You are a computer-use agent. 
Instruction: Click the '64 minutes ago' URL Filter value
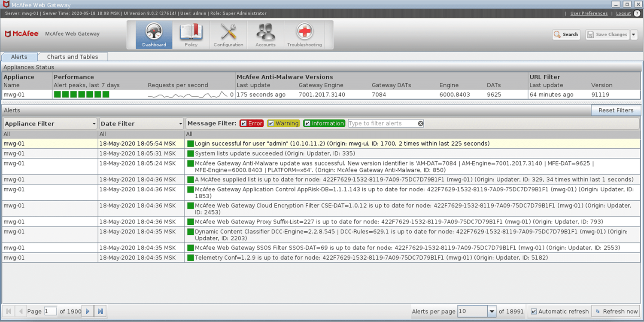[551, 95]
